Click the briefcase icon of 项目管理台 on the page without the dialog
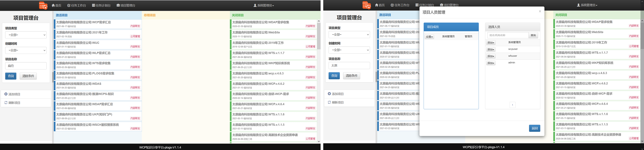Screen dimensions: 644x150 coord(118,5)
